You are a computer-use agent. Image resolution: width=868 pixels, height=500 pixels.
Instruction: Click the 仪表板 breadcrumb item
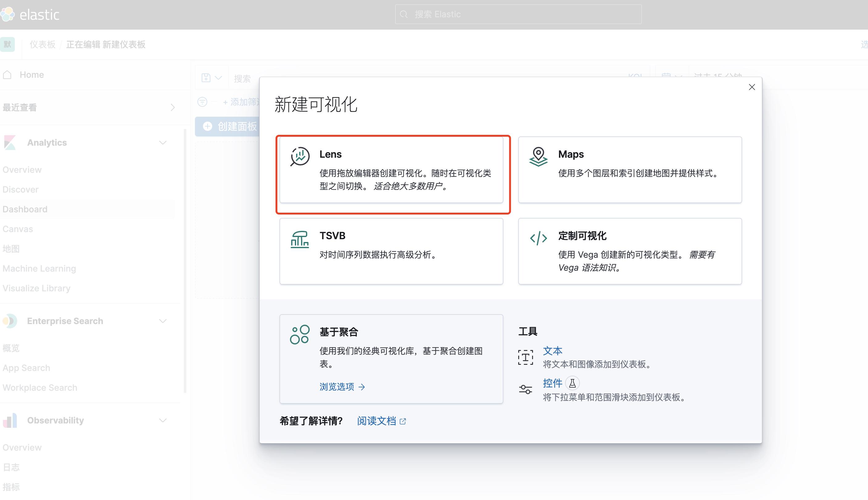[x=42, y=44]
